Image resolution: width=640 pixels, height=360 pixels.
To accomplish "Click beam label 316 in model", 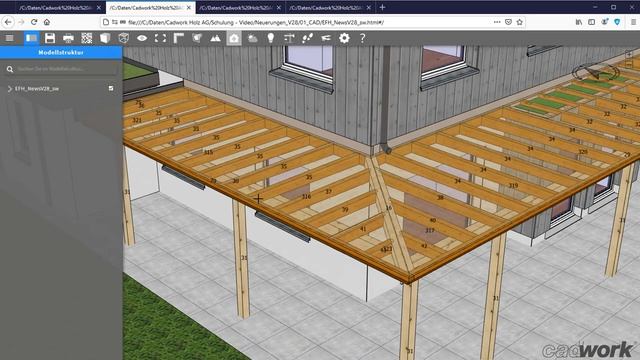I will point(306,196).
